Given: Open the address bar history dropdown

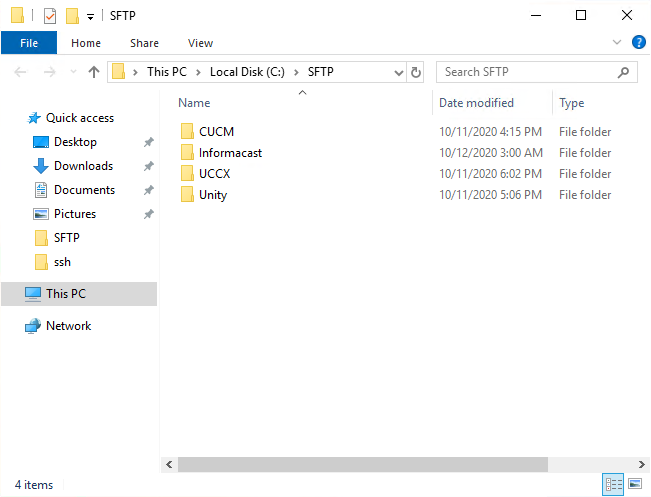Looking at the screenshot, I should [399, 73].
